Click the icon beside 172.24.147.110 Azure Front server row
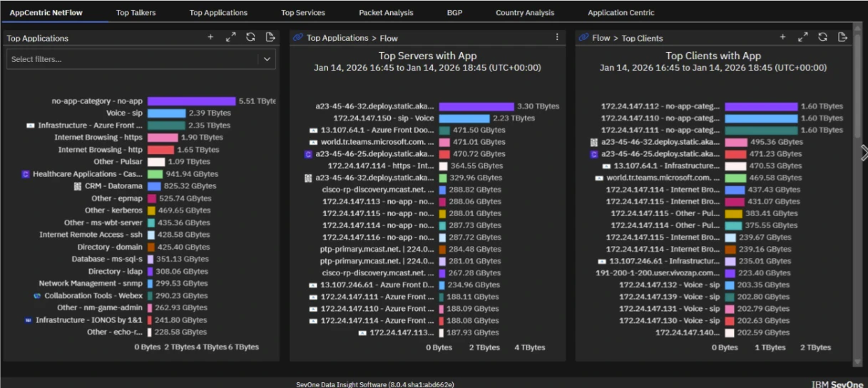Viewport: 868px width, 388px height. coord(313,309)
